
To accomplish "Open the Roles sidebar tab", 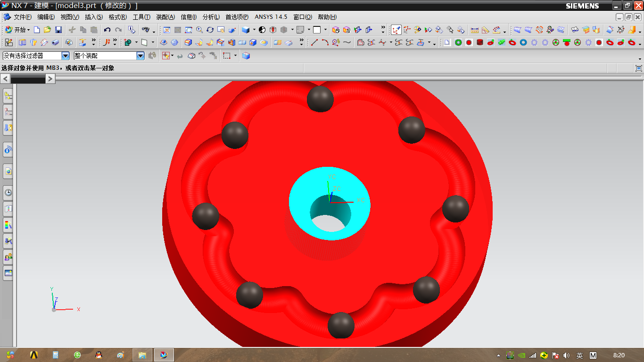I will click(x=8, y=257).
